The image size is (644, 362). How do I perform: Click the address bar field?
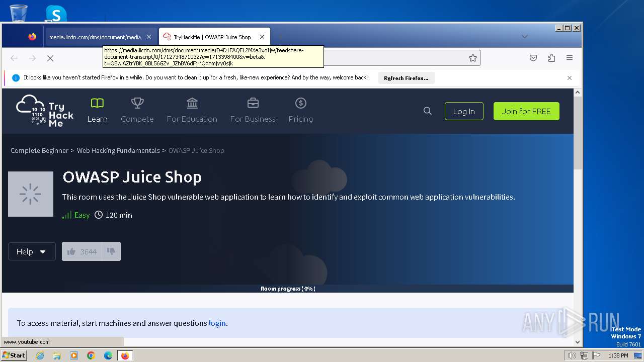(x=292, y=58)
